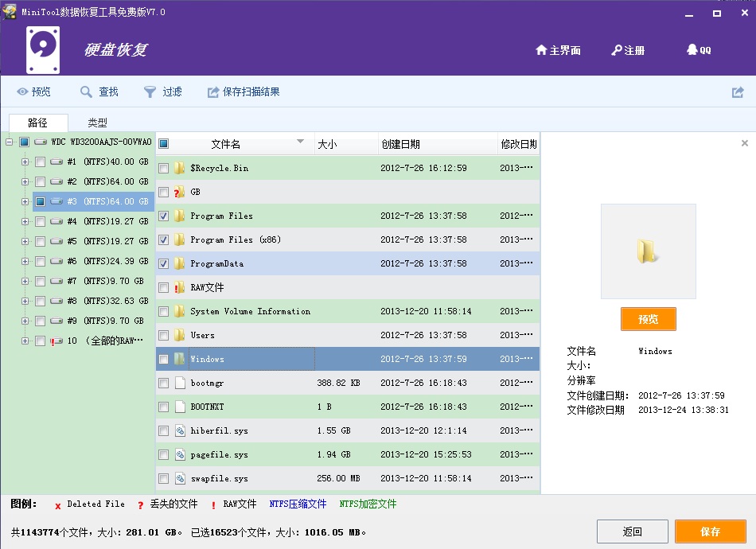Open the 主界面 home link
The height and width of the screenshot is (549, 756).
559,50
